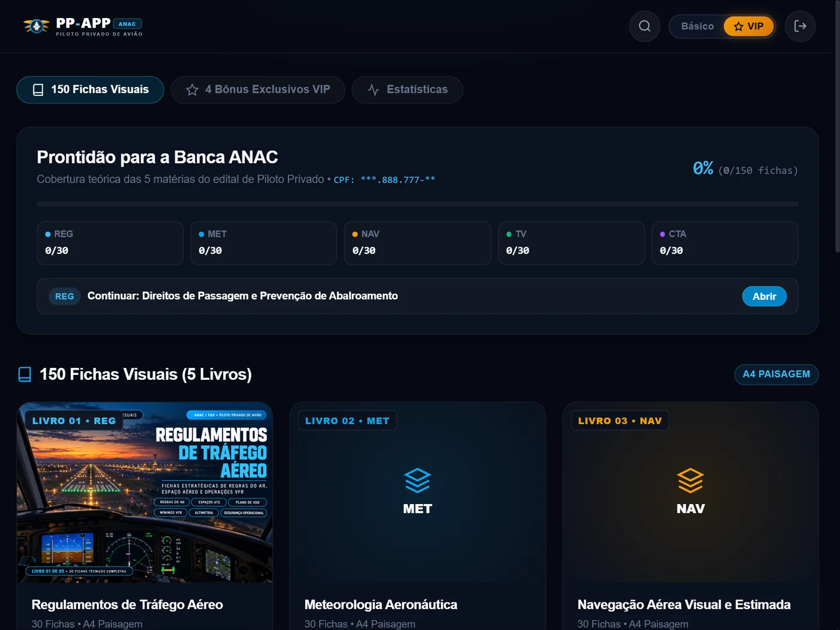Click the Regulamentos de Tráfego Aéreo title
The image size is (840, 630).
[127, 605]
